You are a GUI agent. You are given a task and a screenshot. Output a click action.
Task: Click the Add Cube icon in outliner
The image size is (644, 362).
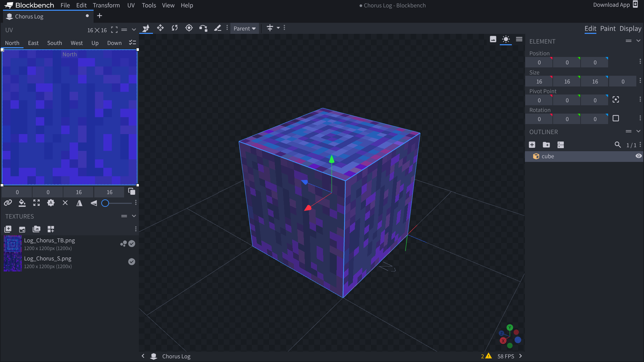532,145
